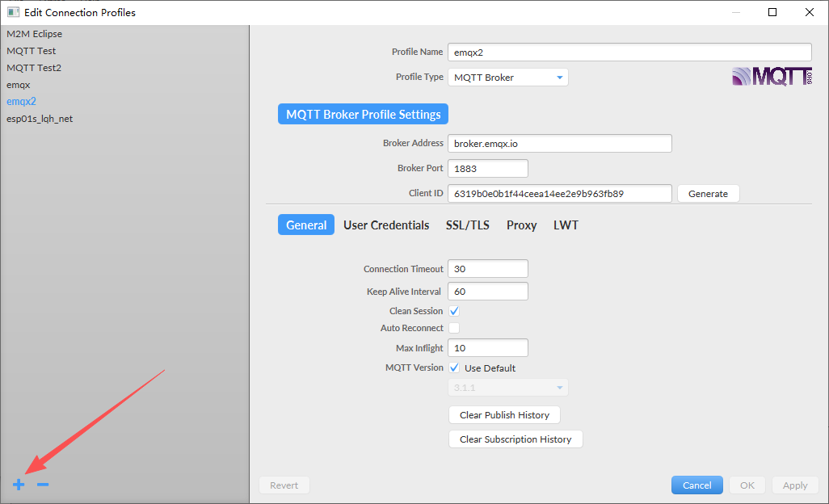
Task: Click the MQTT logo image
Action: [772, 77]
